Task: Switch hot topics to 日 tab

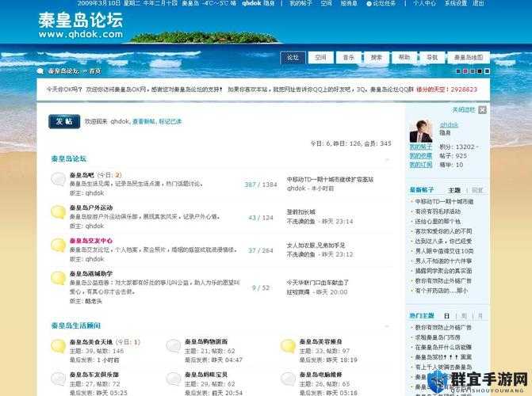Action: click(x=447, y=316)
